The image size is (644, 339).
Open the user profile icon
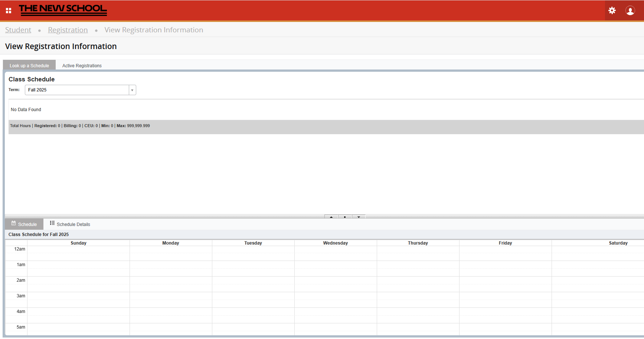630,10
